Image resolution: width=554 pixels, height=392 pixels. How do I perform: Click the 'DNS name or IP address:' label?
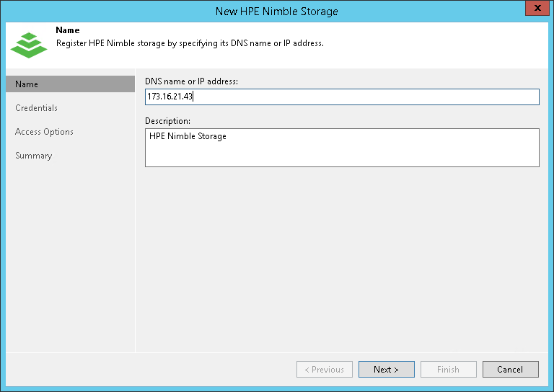tap(191, 81)
